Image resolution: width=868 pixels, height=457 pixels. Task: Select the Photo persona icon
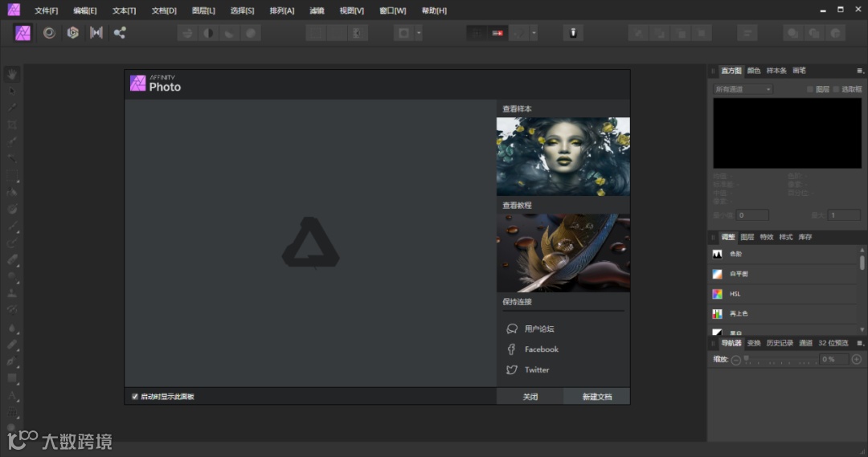pos(23,33)
